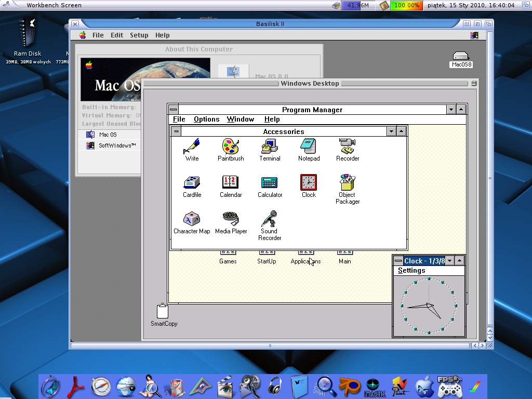Open Program Manager File menu
The height and width of the screenshot is (399, 532).
179,119
